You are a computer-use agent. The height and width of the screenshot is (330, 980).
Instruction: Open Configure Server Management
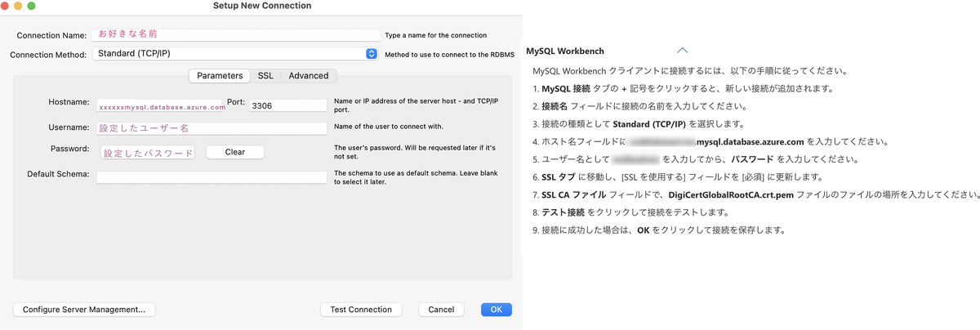[84, 310]
